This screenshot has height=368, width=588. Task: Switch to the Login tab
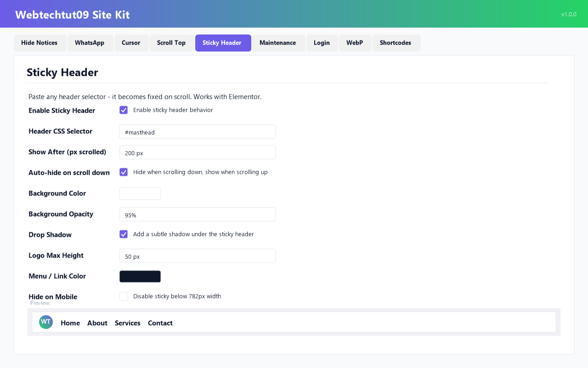click(x=322, y=43)
